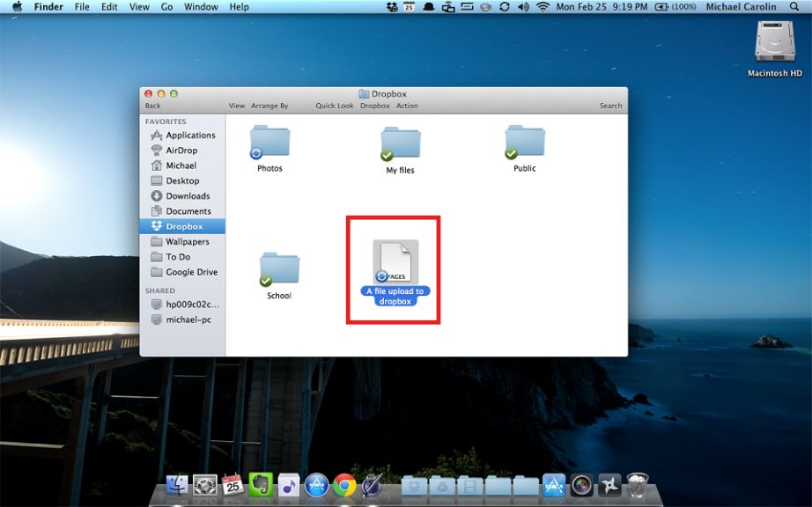Open the Trash in the Dock
This screenshot has height=507, width=812.
637,483
